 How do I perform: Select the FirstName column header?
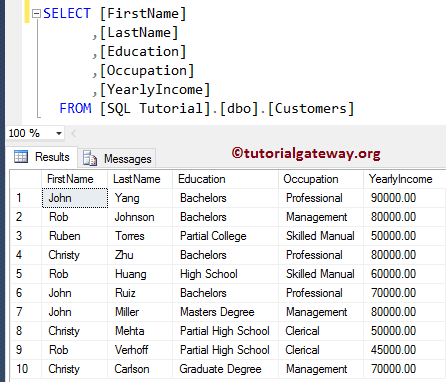click(75, 179)
